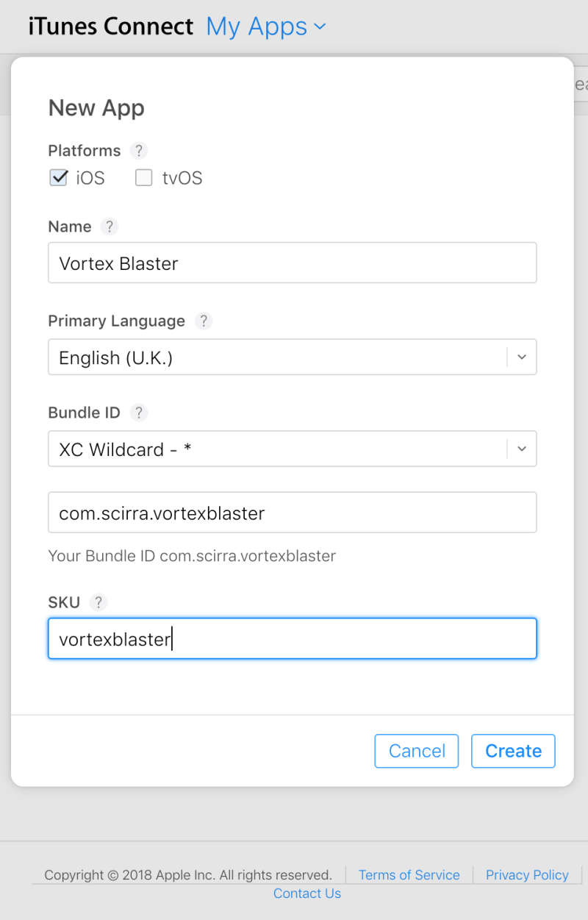This screenshot has width=588, height=920.
Task: Click the Create button
Action: click(512, 751)
